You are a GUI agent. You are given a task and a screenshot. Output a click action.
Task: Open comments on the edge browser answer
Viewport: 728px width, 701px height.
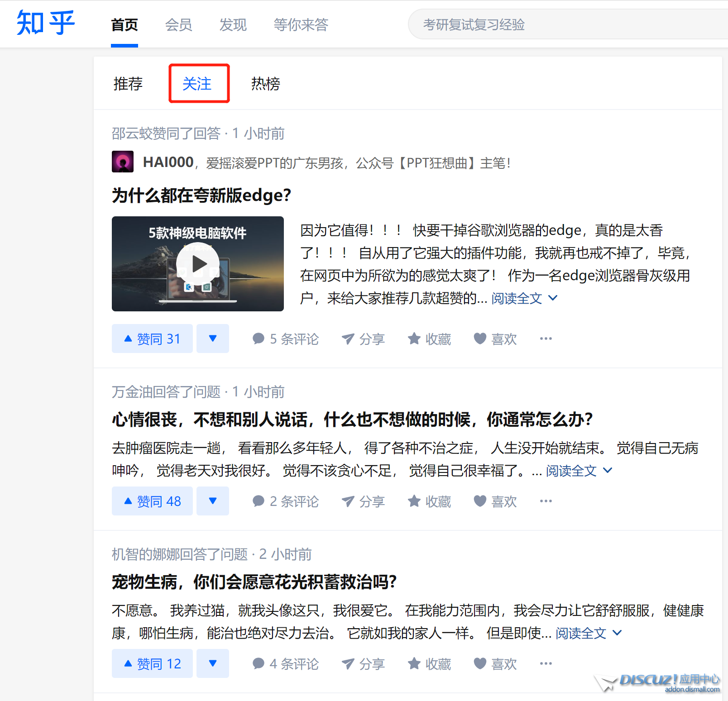(286, 339)
